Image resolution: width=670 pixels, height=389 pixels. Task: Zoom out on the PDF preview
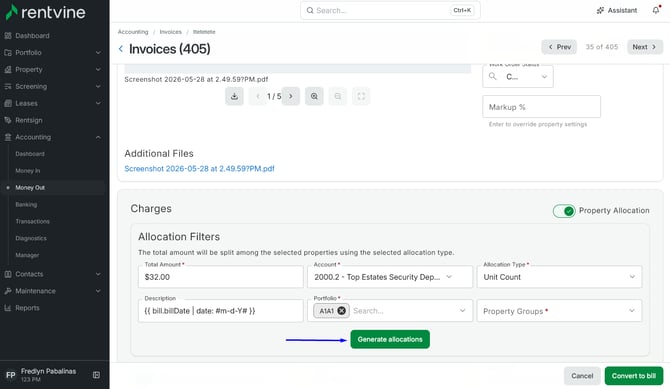coord(338,96)
